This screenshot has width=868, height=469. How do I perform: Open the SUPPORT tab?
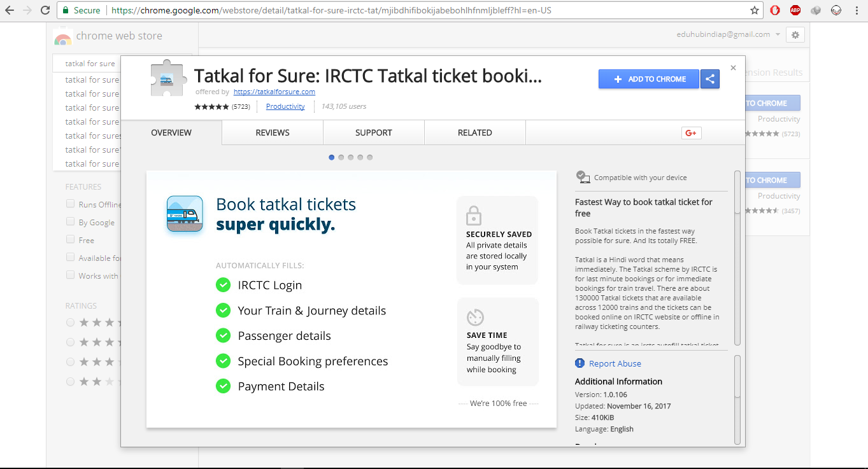click(373, 132)
